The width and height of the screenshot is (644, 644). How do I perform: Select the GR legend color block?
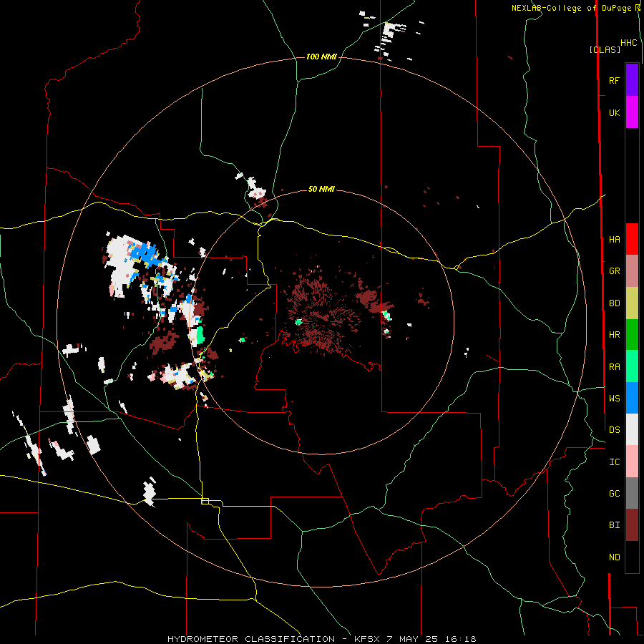632,271
